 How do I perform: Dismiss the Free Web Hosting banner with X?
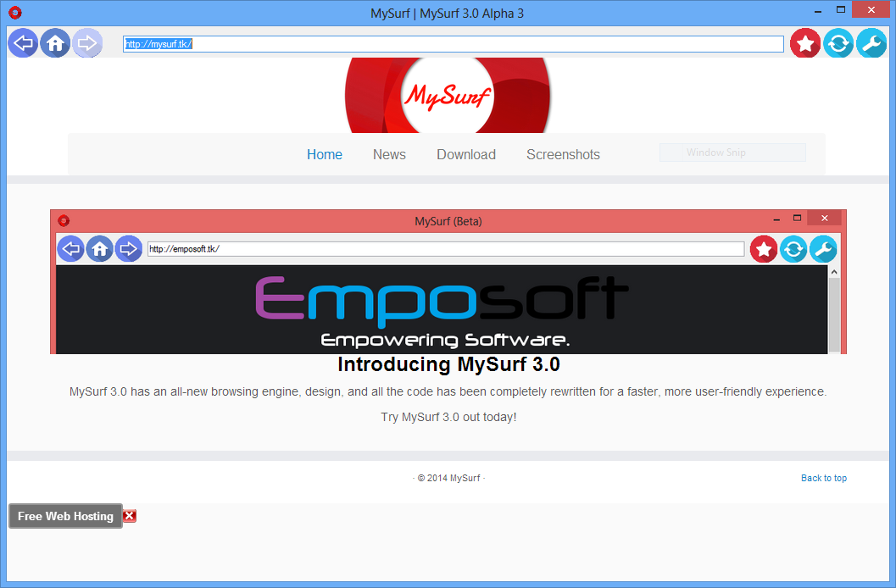tap(130, 516)
